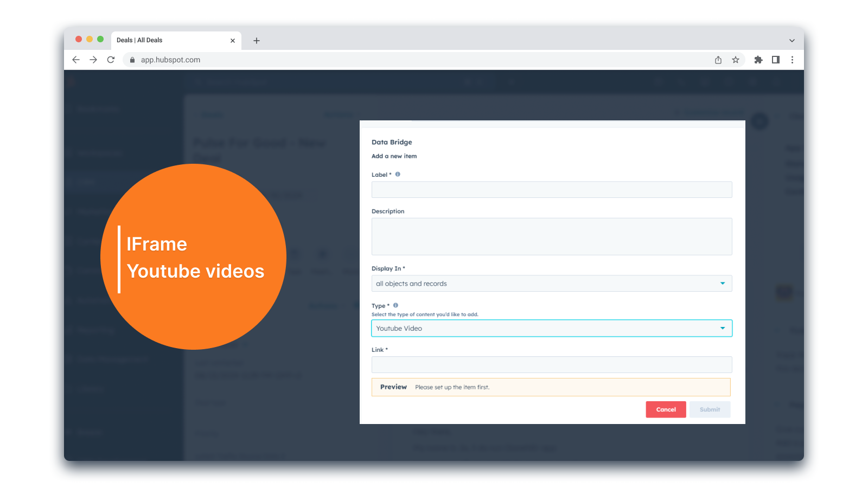
Task: Focus the Link input field
Action: tap(552, 364)
